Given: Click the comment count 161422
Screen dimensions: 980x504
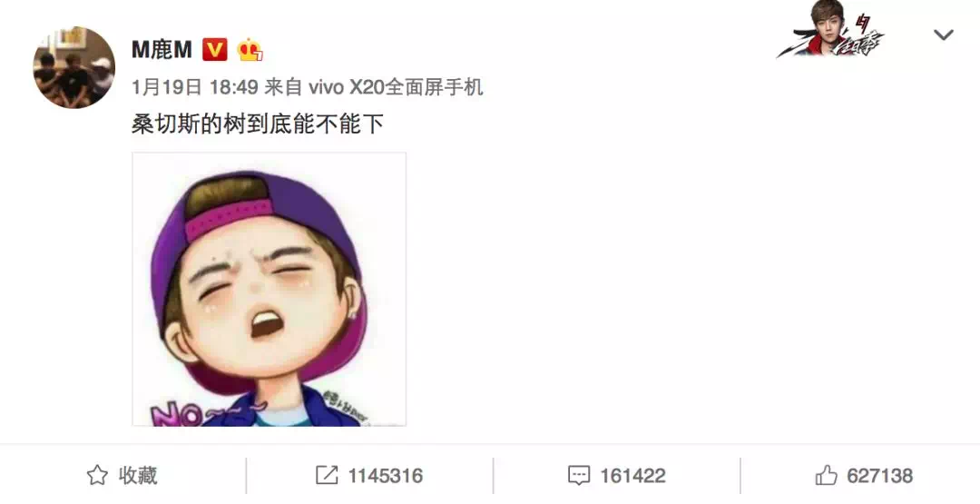Looking at the screenshot, I should pyautogui.click(x=632, y=476).
